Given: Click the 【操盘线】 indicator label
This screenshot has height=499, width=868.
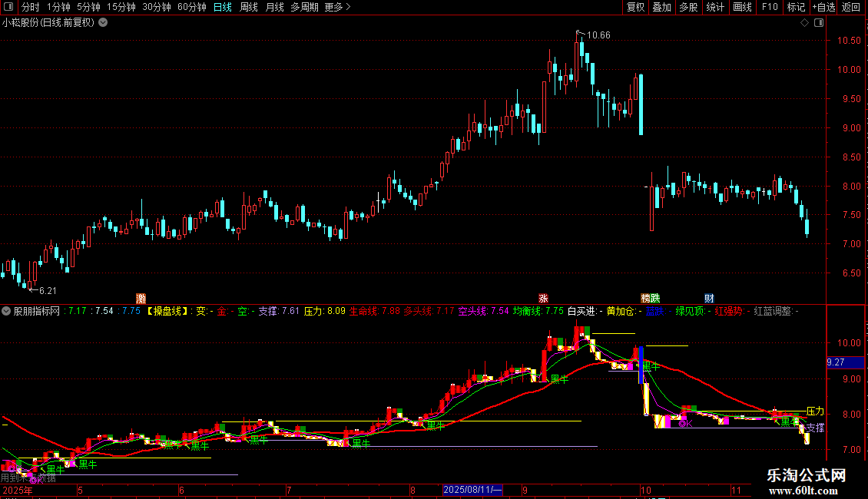Looking at the screenshot, I should [167, 311].
